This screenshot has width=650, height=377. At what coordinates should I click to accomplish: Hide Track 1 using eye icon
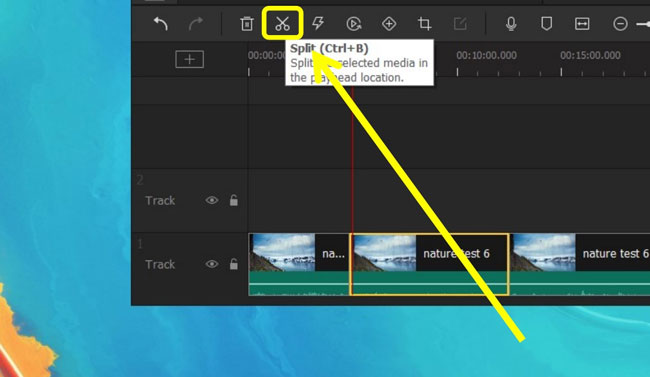pyautogui.click(x=212, y=264)
